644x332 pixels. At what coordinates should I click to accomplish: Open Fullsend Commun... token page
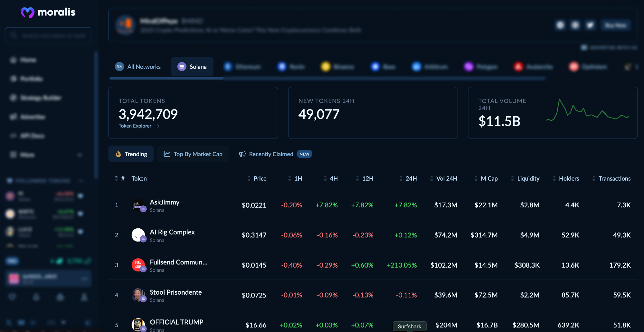click(x=179, y=262)
